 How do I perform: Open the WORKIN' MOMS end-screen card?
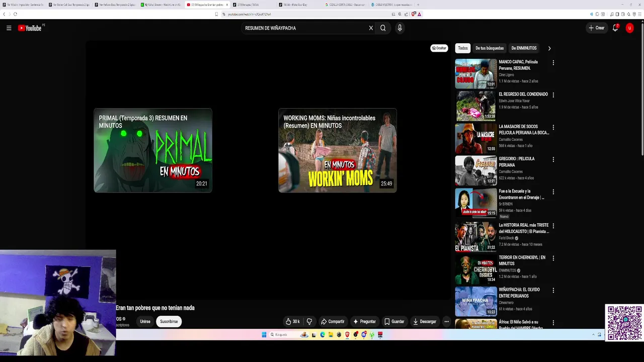click(338, 150)
